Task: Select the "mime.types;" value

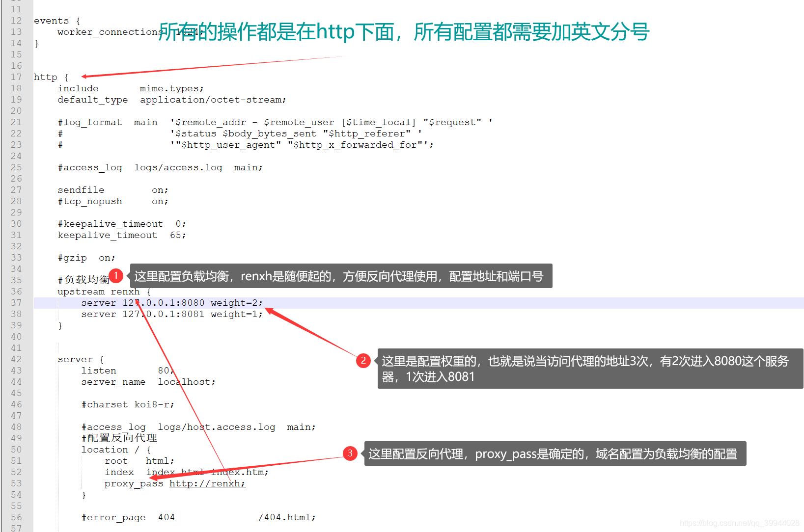Action: 171,88
